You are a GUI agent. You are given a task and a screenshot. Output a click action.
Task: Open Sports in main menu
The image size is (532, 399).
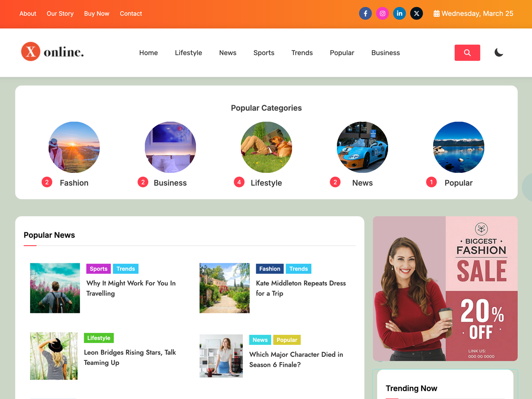point(264,53)
